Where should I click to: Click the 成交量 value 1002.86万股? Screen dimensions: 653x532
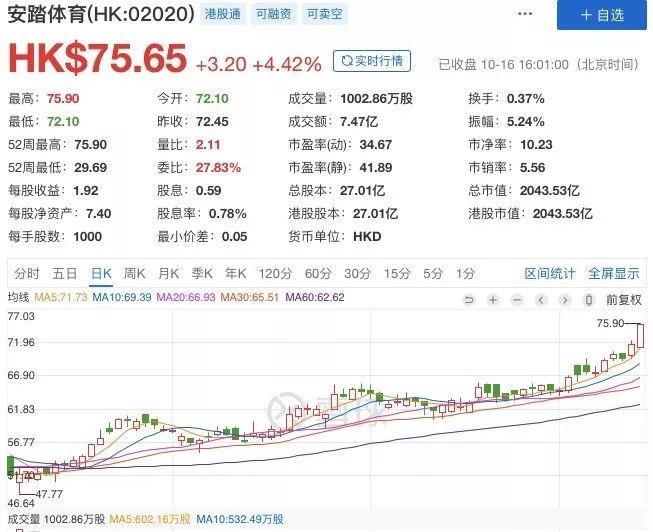376,99
